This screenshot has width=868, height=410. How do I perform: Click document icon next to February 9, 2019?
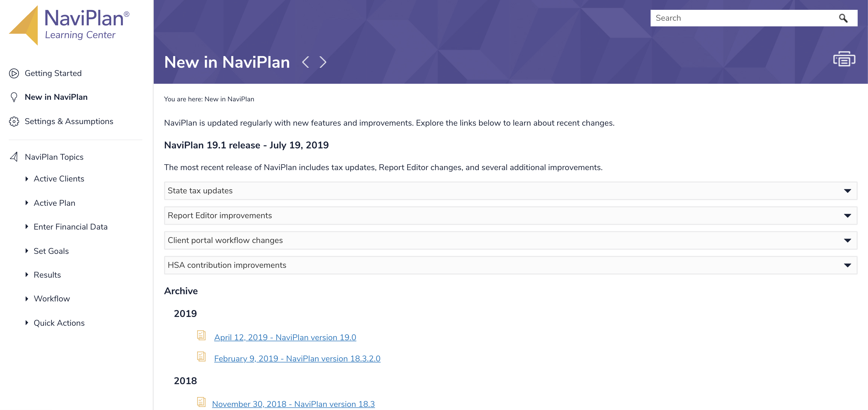(201, 356)
